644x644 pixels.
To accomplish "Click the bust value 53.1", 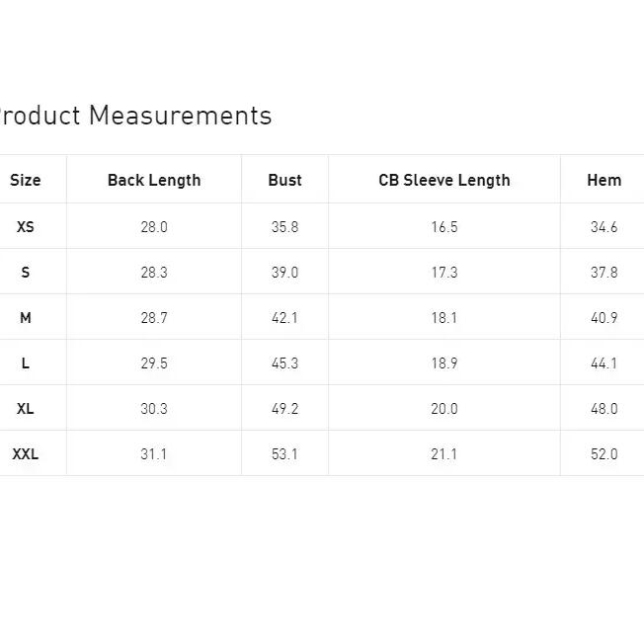I will [x=284, y=454].
